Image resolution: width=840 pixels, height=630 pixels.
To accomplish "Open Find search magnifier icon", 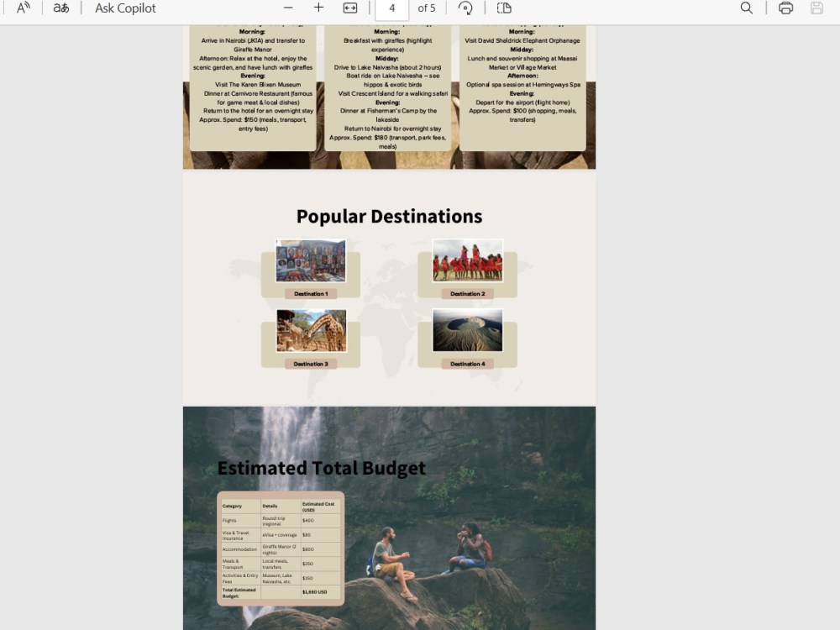I will pos(746,8).
